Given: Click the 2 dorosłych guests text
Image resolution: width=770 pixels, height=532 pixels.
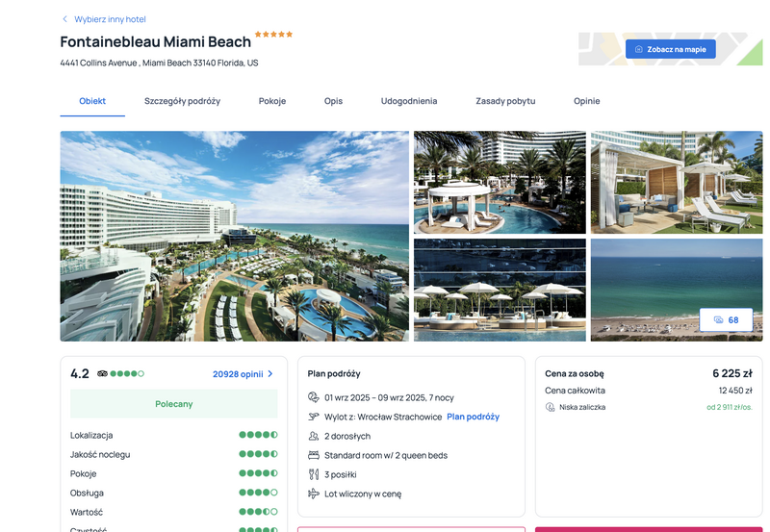Looking at the screenshot, I should [347, 437].
